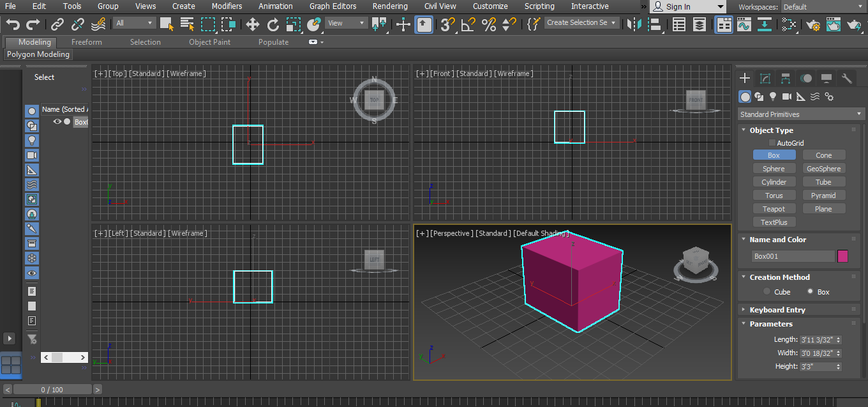Select the Cameras category in Create panel

787,96
